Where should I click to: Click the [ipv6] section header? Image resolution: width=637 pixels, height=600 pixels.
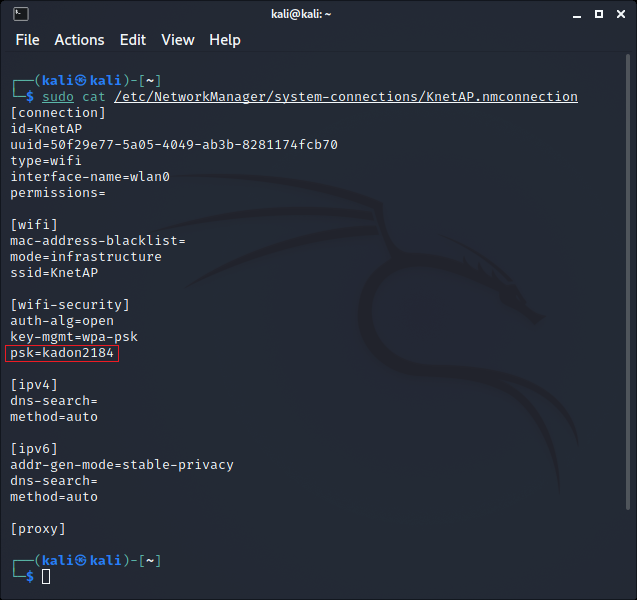click(x=34, y=448)
